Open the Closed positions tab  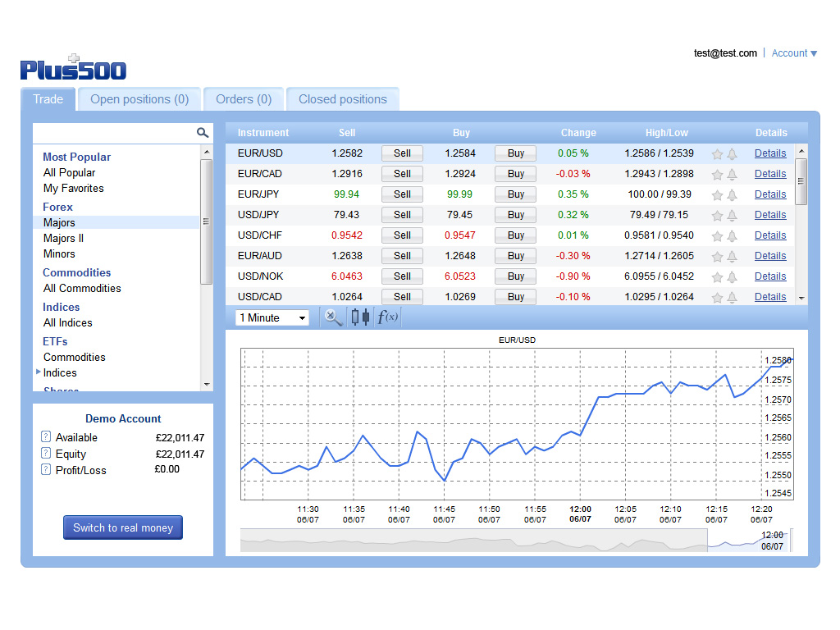coord(343,99)
